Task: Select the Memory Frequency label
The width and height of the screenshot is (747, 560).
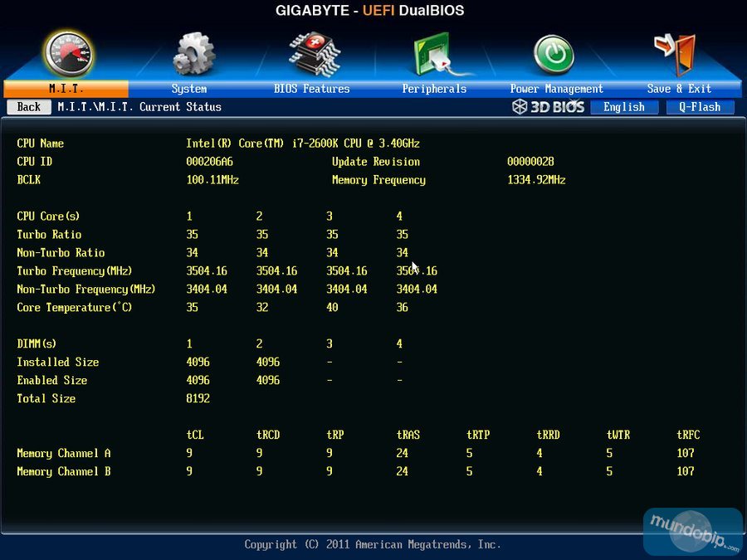Action: (x=378, y=180)
